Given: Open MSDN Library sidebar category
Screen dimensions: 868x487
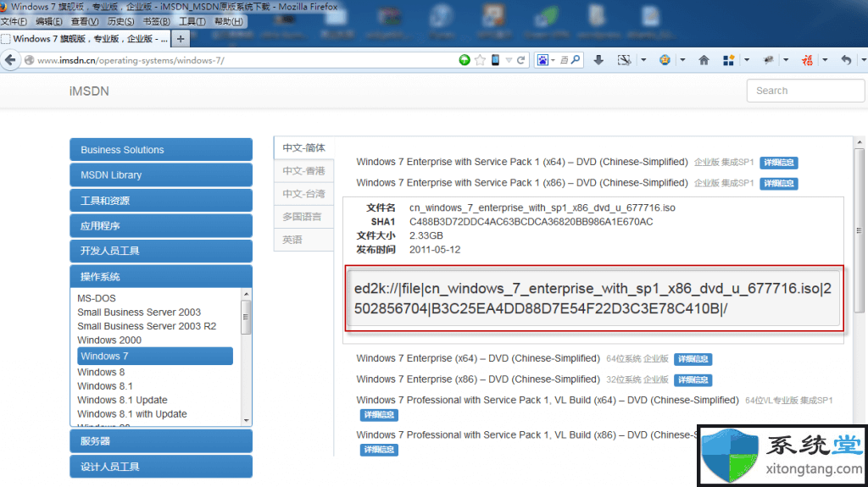Looking at the screenshot, I should click(161, 174).
